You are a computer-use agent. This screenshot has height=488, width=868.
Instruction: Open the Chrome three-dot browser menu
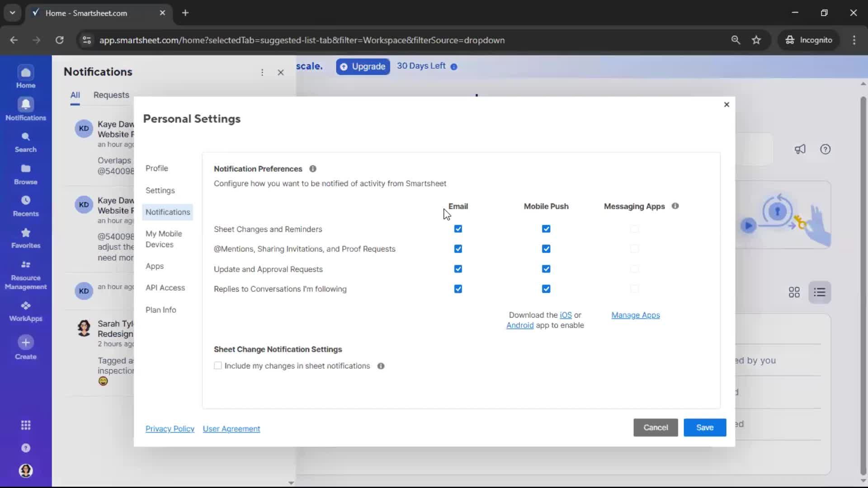854,40
